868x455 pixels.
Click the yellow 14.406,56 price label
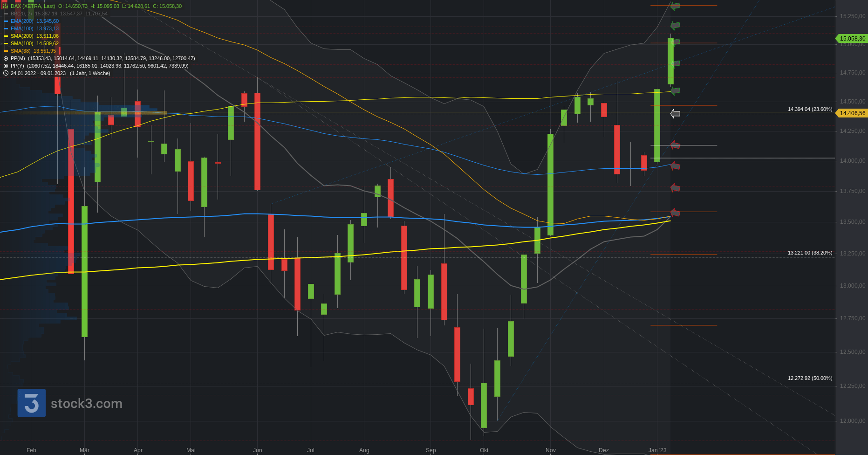(x=852, y=113)
